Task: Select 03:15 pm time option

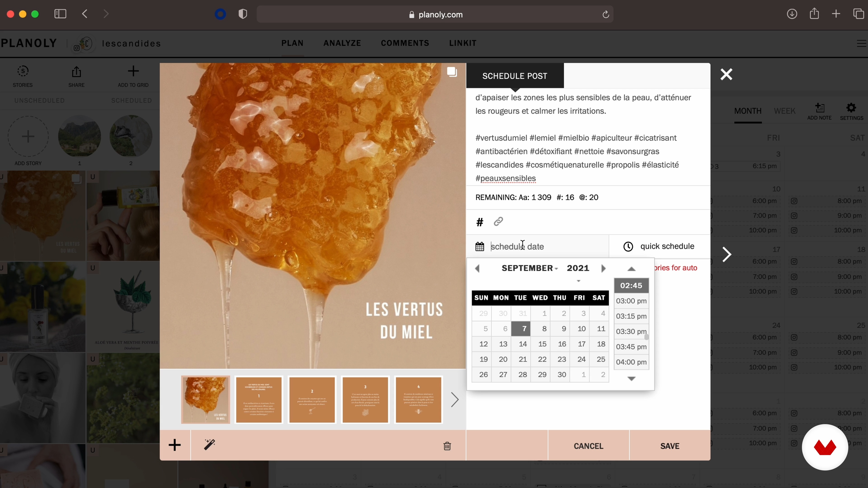Action: coord(632,316)
